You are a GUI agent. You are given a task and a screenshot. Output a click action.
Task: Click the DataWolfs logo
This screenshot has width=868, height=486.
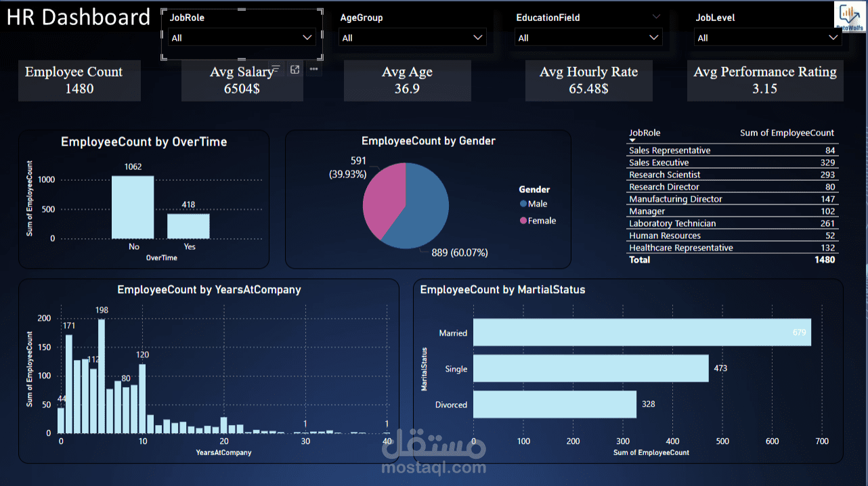pos(850,15)
